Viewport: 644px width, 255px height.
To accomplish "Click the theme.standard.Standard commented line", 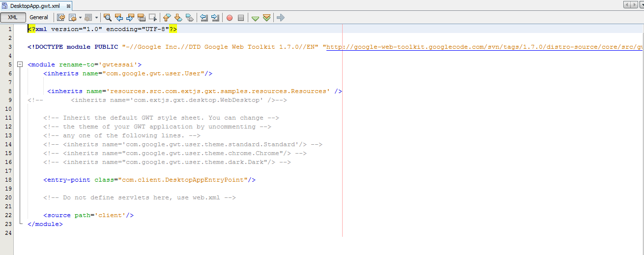I will click(x=183, y=144).
